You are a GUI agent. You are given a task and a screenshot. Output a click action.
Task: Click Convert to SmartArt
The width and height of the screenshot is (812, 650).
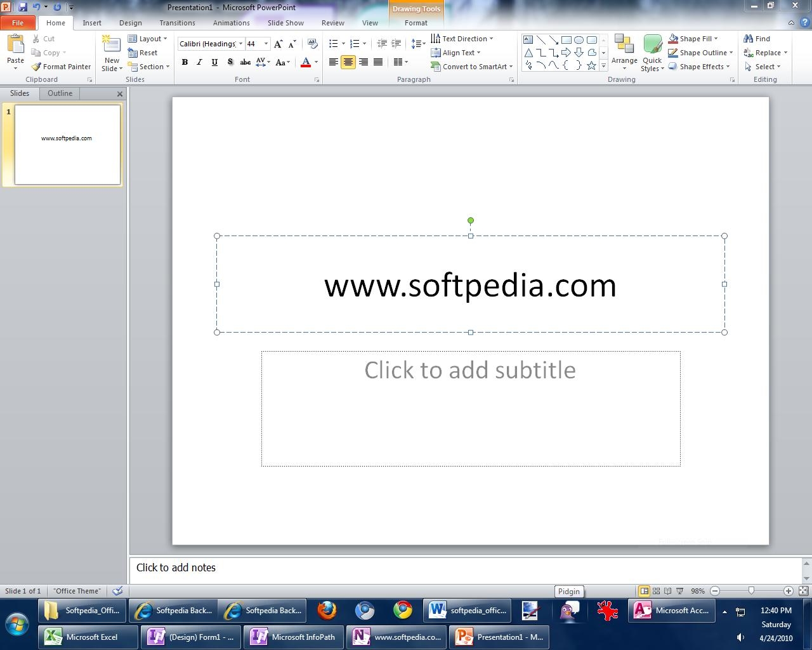click(x=472, y=67)
